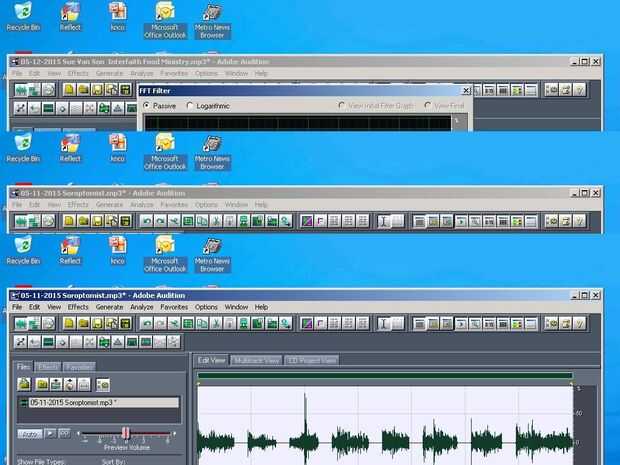Click the I-beam tool in the inactive Soroptomist window toolbar

pyautogui.click(x=383, y=221)
